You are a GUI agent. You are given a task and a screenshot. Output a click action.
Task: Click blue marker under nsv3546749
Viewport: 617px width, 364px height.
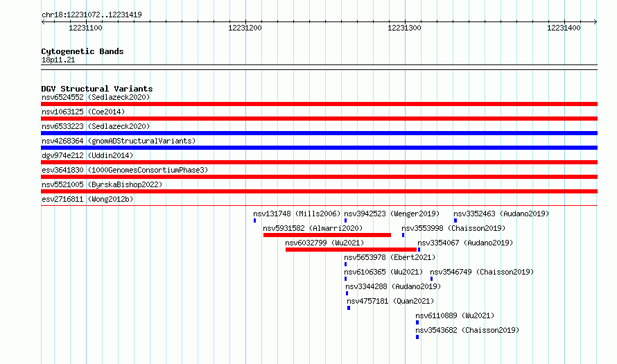tap(432, 279)
